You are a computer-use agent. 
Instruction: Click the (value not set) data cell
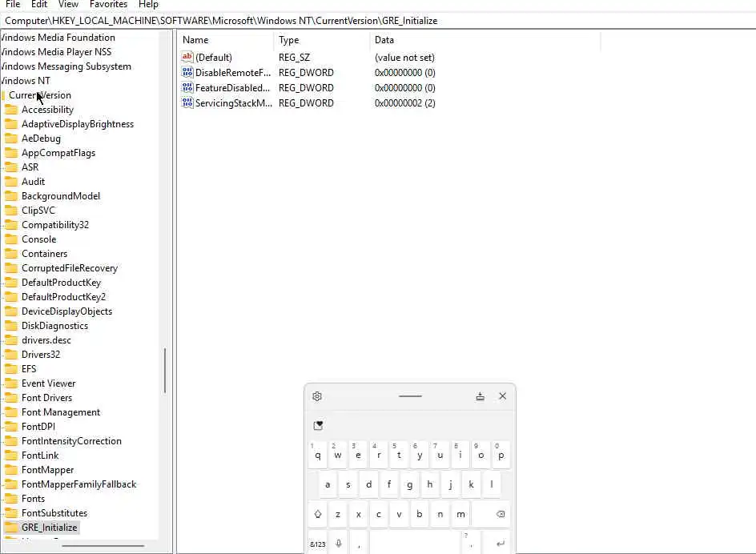tap(404, 58)
